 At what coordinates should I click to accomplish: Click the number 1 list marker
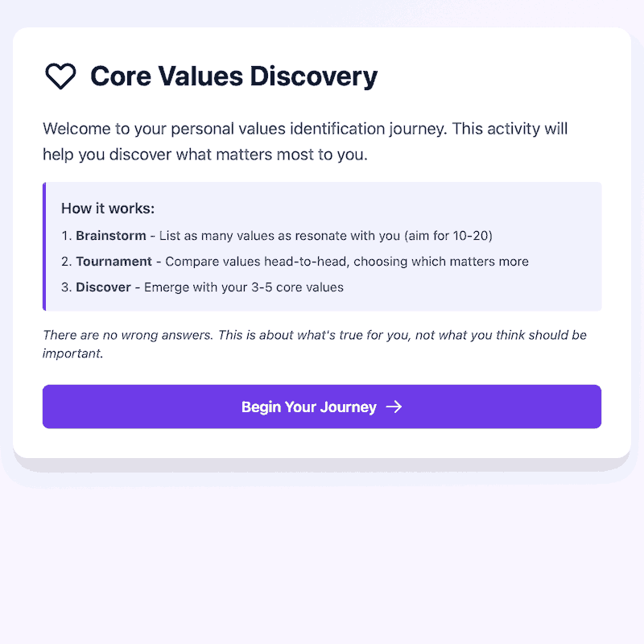point(66,236)
